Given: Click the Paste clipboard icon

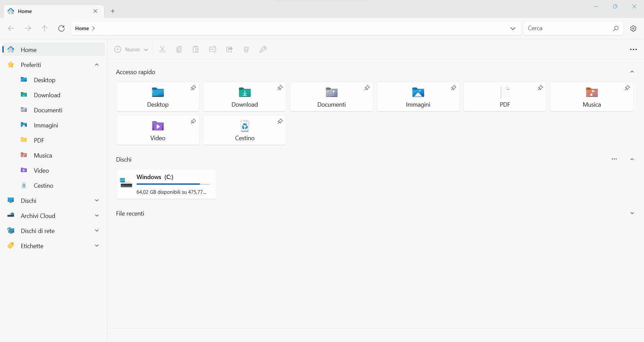Looking at the screenshot, I should 196,50.
